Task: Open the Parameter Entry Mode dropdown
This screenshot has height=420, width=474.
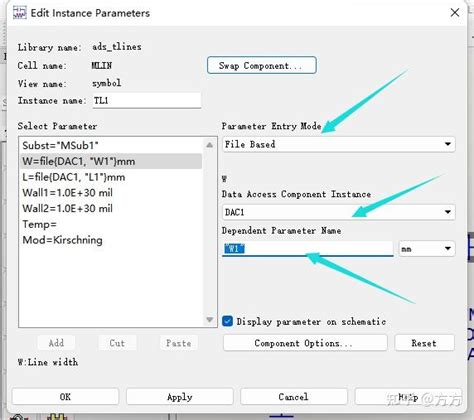Action: [339, 144]
